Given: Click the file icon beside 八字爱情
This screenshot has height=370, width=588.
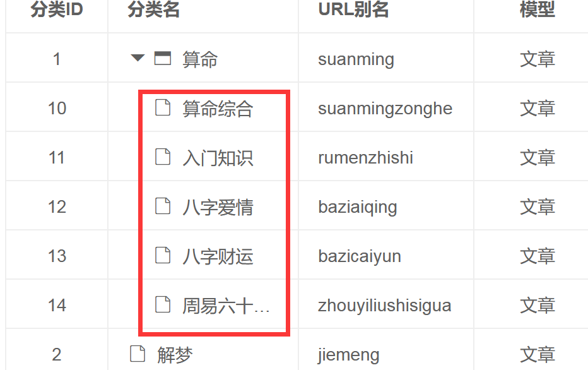Looking at the screenshot, I should (x=163, y=206).
